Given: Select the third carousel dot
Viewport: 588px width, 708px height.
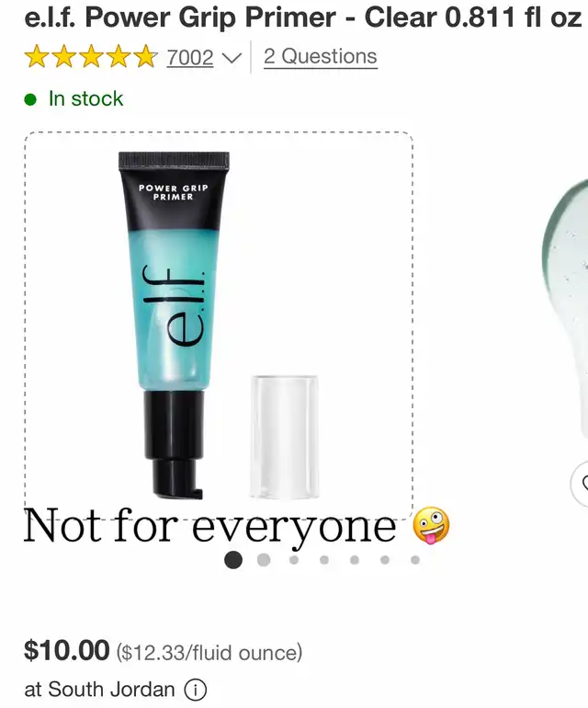Looking at the screenshot, I should 294,560.
